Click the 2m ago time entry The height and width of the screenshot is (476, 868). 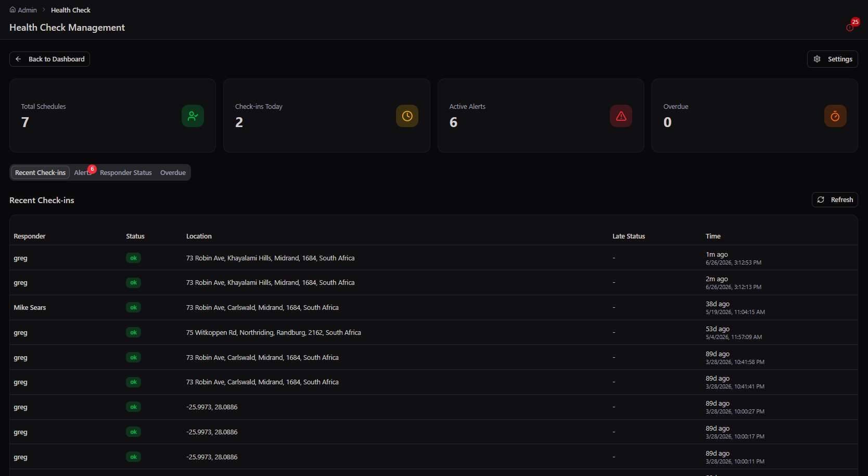pos(717,279)
